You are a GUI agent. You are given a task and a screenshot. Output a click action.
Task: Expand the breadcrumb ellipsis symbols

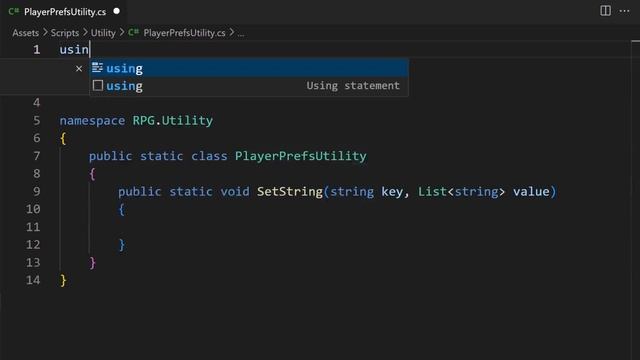point(241,33)
